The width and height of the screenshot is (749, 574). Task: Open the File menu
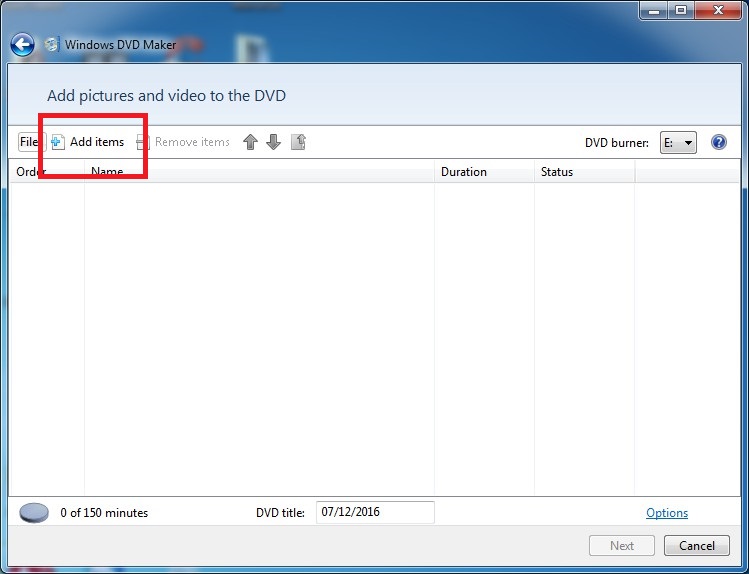coord(29,142)
